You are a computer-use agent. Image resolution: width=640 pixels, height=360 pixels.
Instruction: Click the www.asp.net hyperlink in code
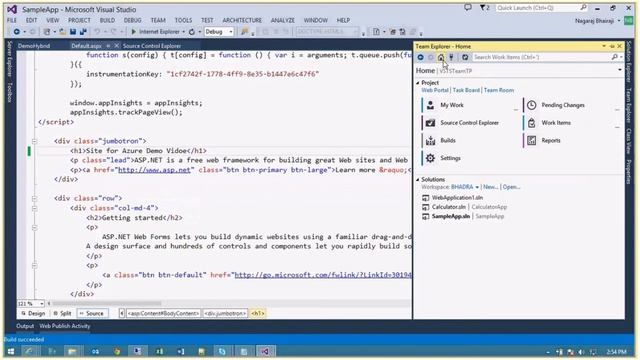click(x=154, y=170)
